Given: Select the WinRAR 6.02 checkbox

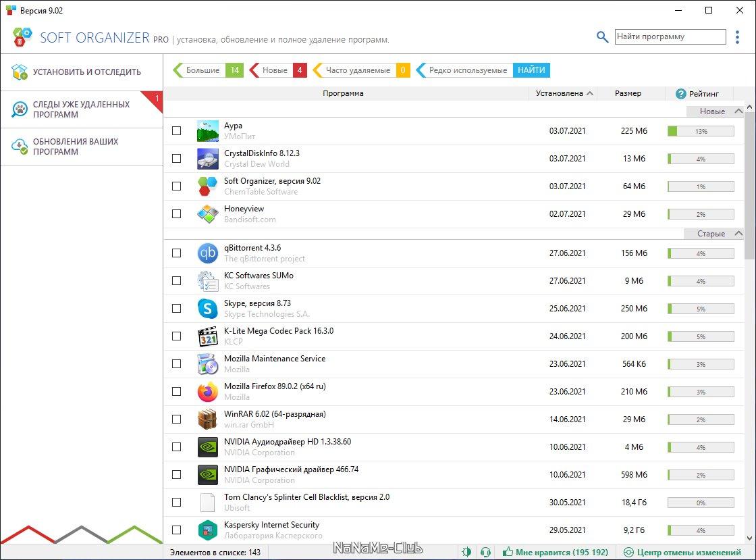Looking at the screenshot, I should [x=177, y=419].
